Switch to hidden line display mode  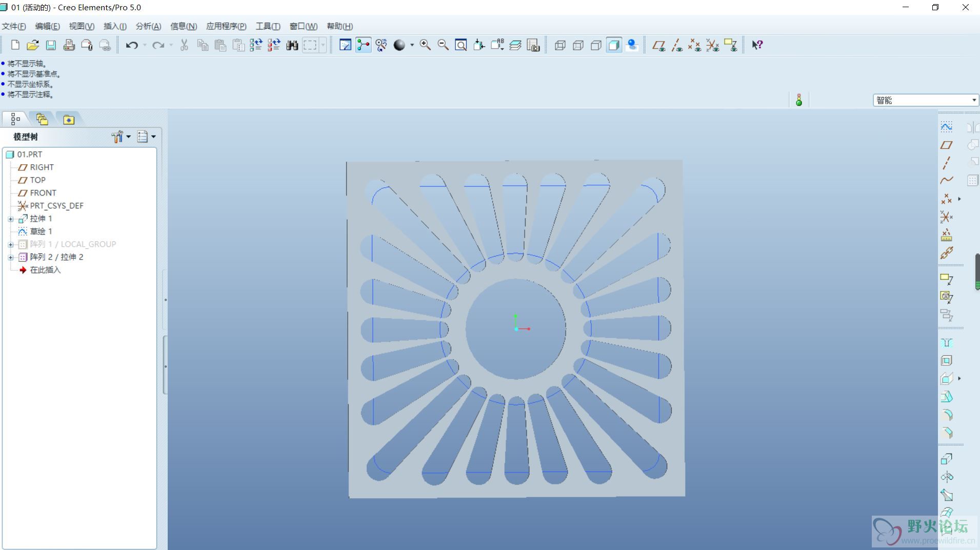(578, 45)
